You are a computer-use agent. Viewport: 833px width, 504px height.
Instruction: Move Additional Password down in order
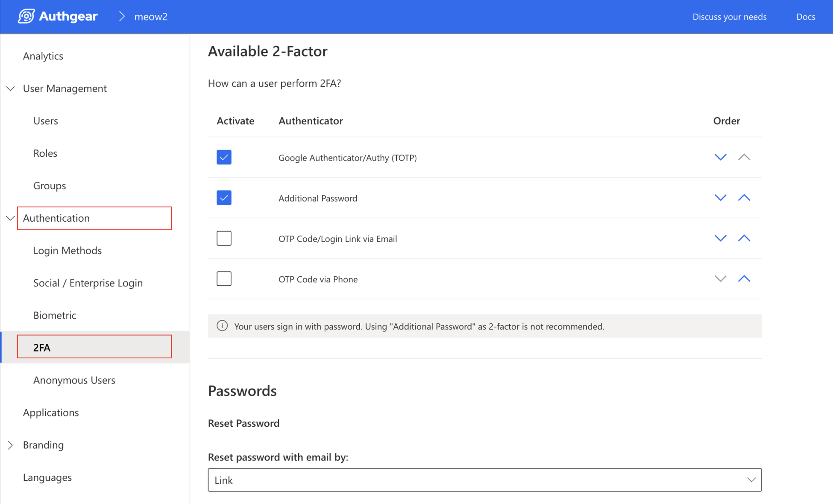point(720,198)
